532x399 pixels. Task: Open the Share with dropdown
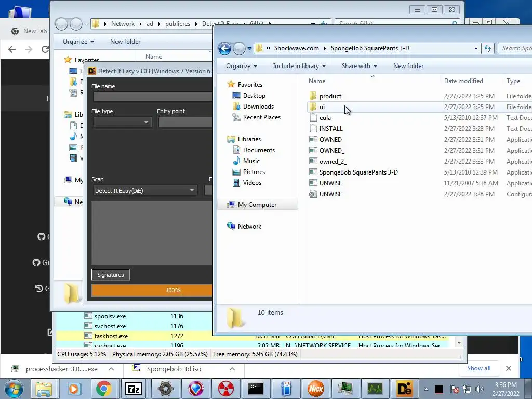point(360,66)
